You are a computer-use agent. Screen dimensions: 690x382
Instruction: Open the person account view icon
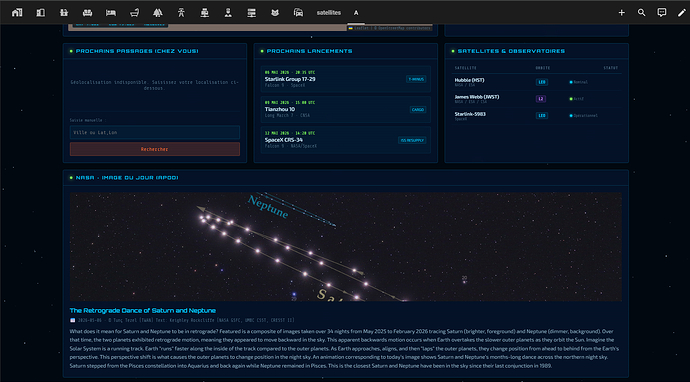[x=228, y=13]
